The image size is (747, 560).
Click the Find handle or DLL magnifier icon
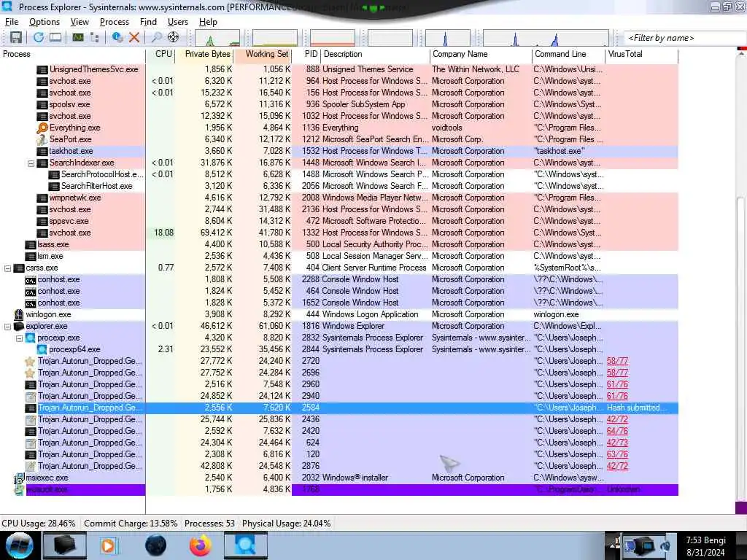(156, 37)
